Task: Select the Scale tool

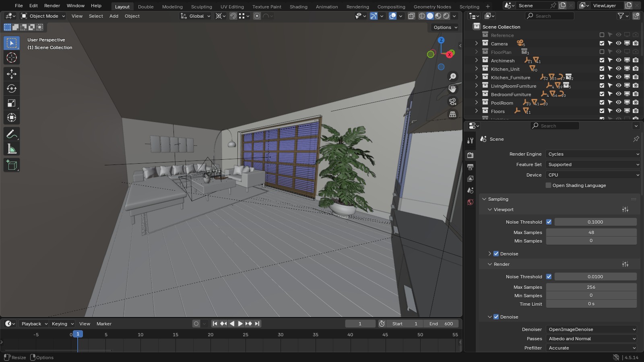Action: [12, 103]
